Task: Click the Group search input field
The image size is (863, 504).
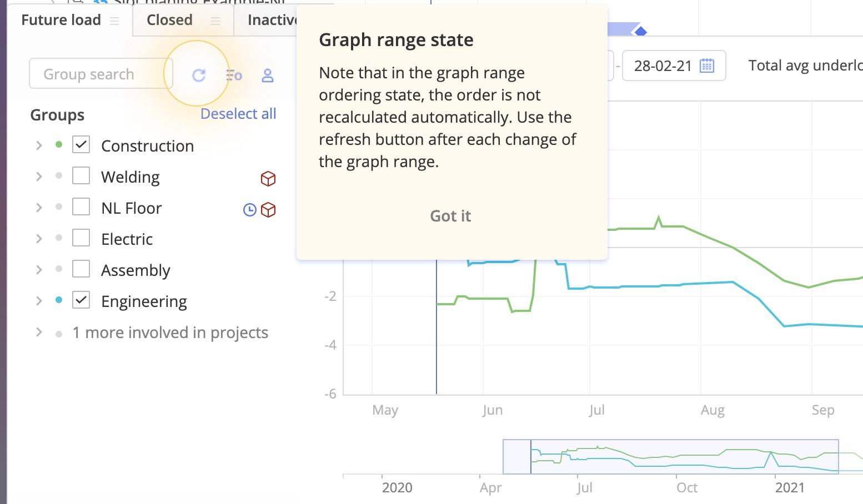Action: point(101,74)
